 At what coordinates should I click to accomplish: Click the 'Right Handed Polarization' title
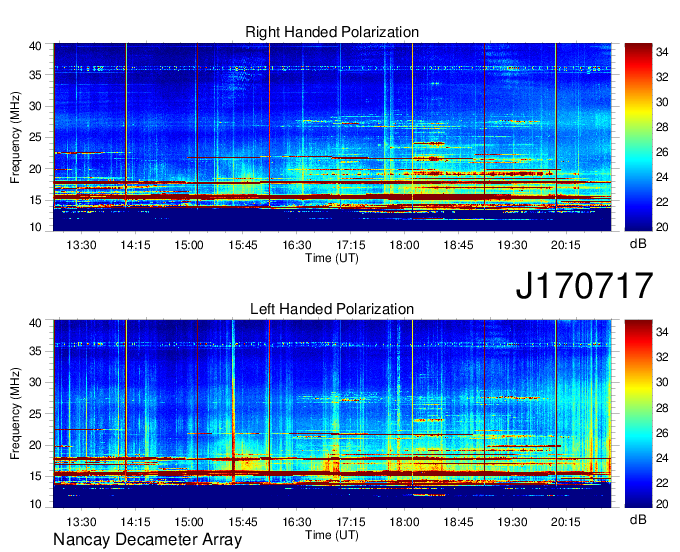[x=332, y=32]
